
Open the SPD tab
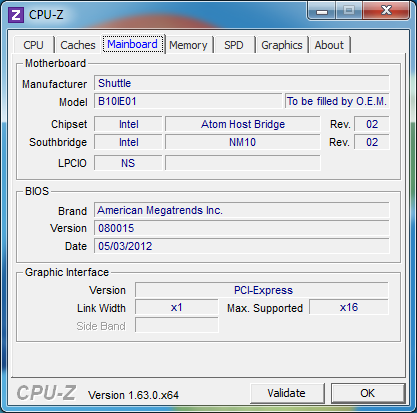pyautogui.click(x=234, y=45)
